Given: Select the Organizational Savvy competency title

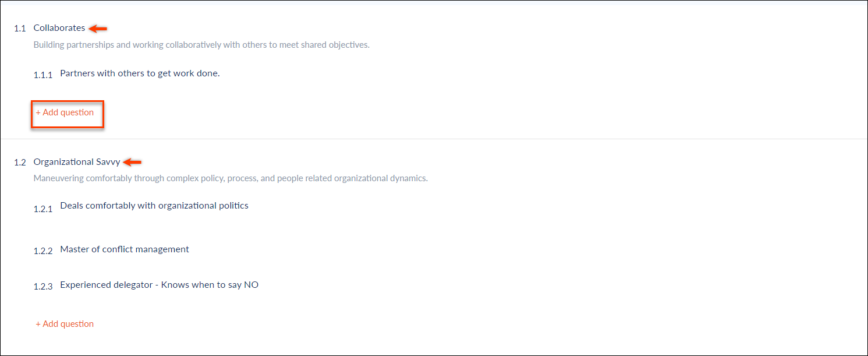Looking at the screenshot, I should coord(77,162).
